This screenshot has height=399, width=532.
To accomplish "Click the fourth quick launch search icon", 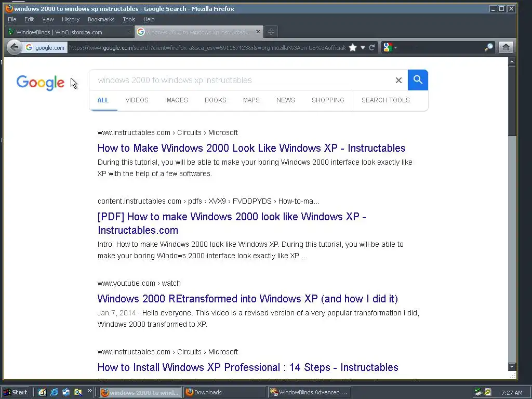I will coord(78,392).
